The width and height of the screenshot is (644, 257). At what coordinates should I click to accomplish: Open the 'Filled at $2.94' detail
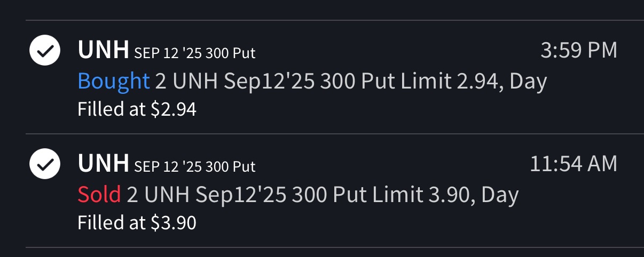tap(137, 109)
